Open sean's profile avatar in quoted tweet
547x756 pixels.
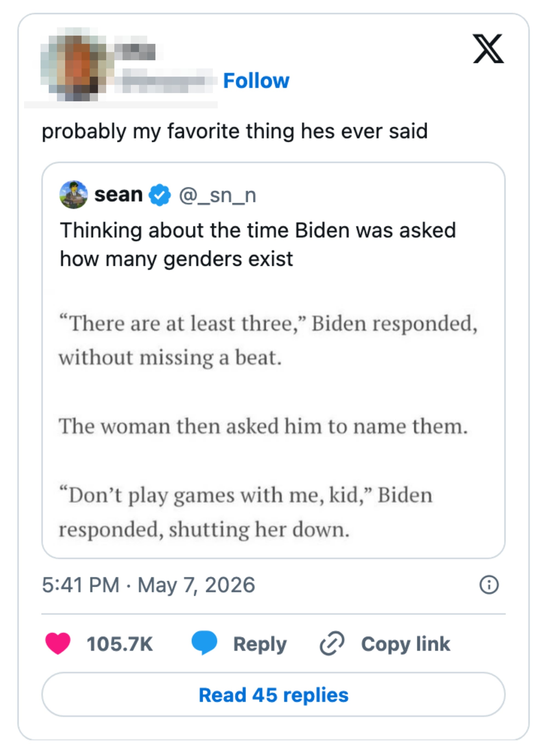coord(74,195)
